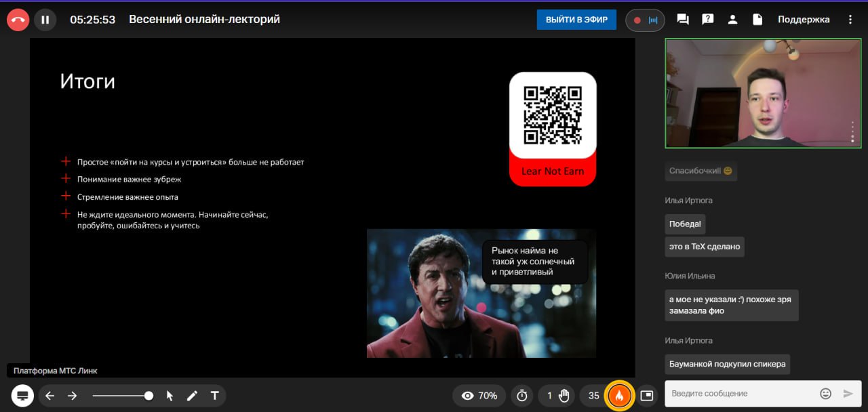Image resolution: width=868 pixels, height=412 pixels.
Task: Adjust the slide zoom slider handle
Action: [x=149, y=396]
